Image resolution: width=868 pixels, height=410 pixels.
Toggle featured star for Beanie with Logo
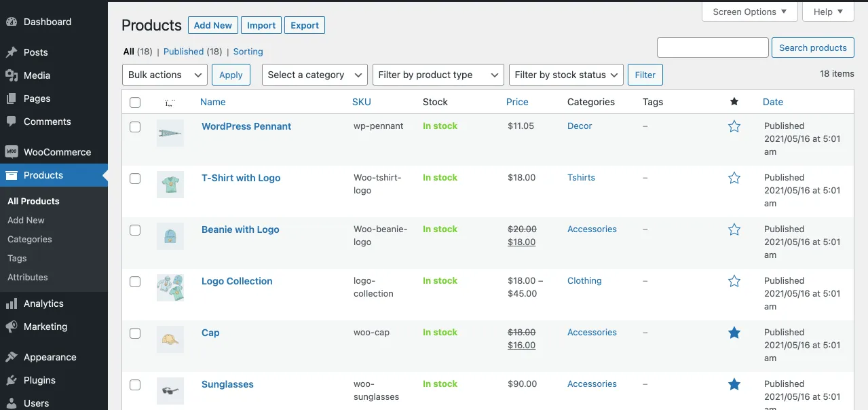click(734, 229)
